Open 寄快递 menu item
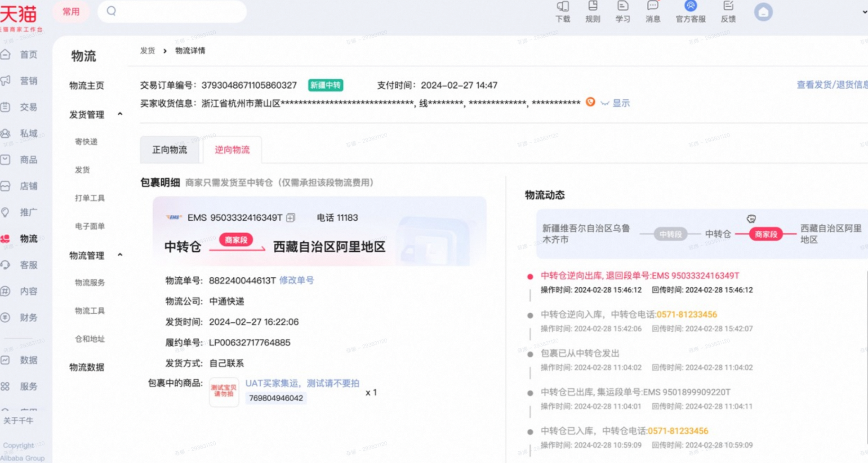The width and height of the screenshot is (868, 463). (x=86, y=142)
